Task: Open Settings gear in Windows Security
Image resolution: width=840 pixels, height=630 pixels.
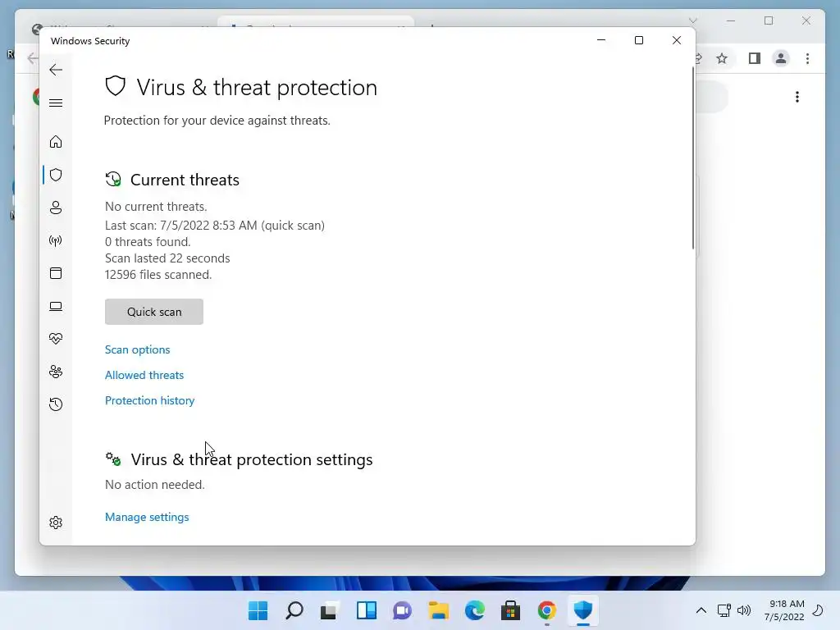Action: 56,523
